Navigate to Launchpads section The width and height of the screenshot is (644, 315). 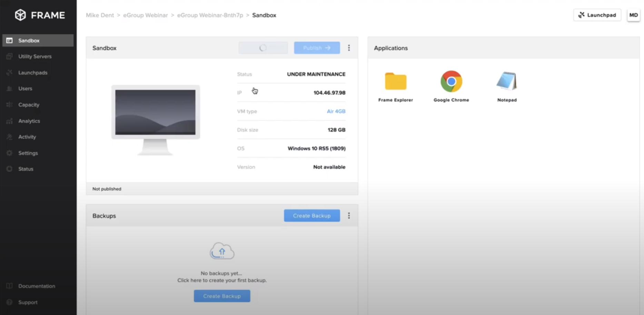(x=33, y=72)
